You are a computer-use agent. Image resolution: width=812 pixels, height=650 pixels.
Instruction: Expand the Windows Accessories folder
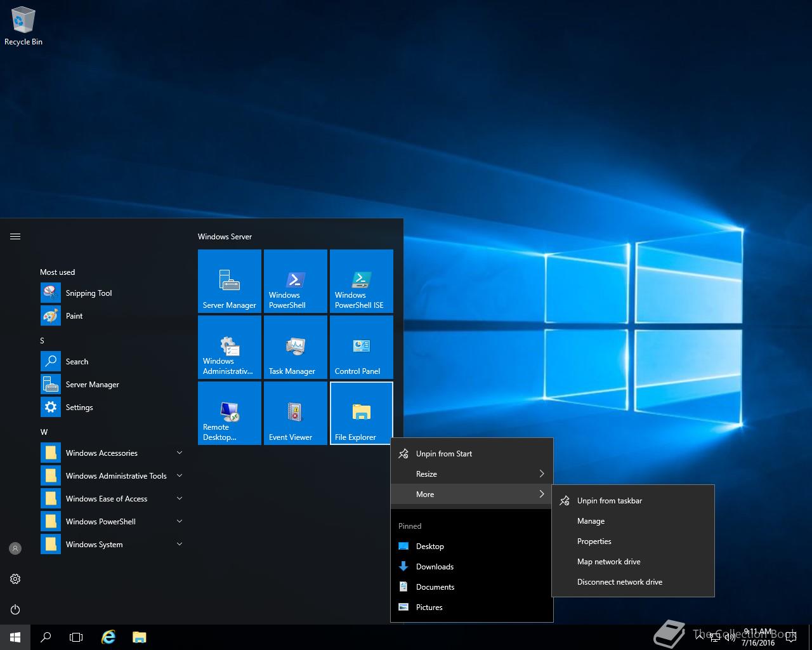point(112,453)
